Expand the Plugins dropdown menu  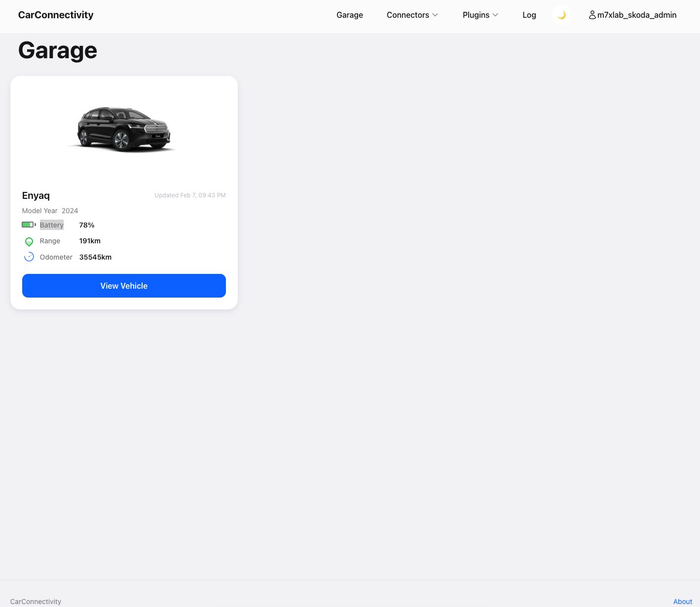pyautogui.click(x=480, y=15)
